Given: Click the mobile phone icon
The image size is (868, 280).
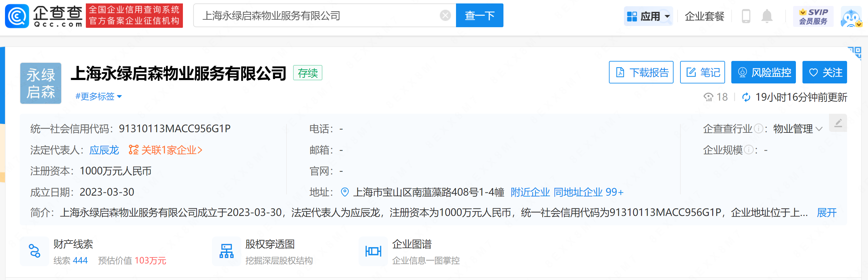Looking at the screenshot, I should tap(746, 16).
